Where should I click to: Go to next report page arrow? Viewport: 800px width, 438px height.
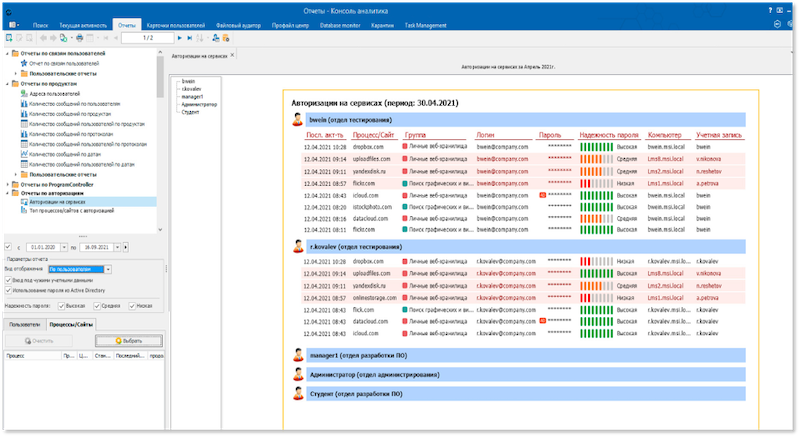[x=178, y=37]
